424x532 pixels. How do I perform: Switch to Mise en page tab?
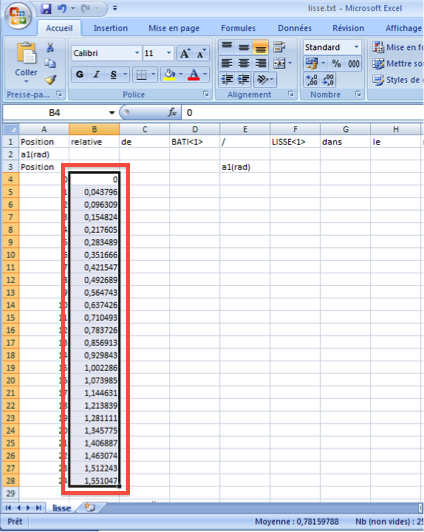(x=174, y=28)
